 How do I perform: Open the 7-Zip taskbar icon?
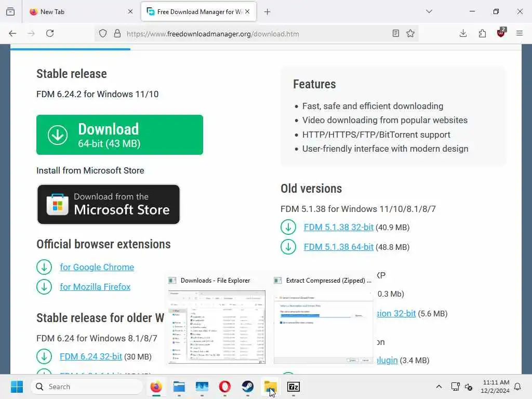click(x=294, y=387)
